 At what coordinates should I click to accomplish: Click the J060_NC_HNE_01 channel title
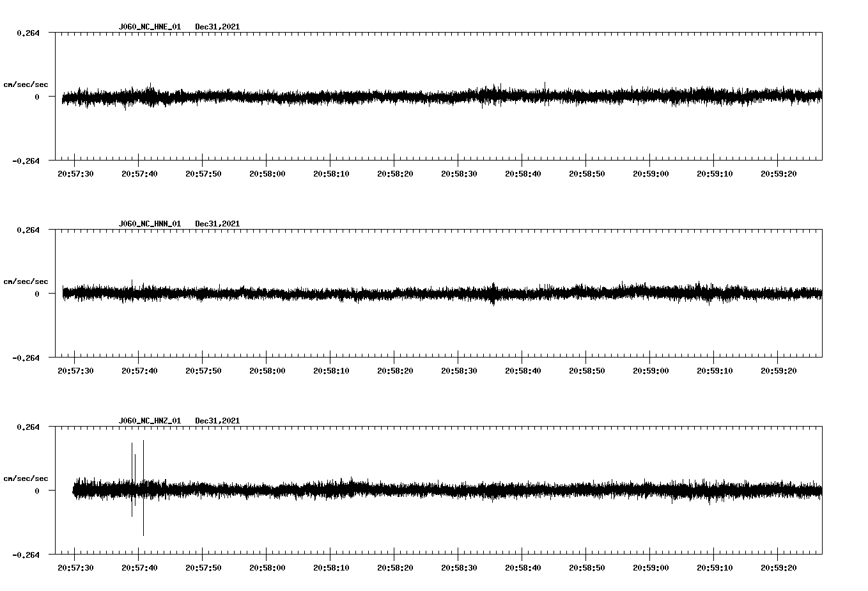point(150,27)
